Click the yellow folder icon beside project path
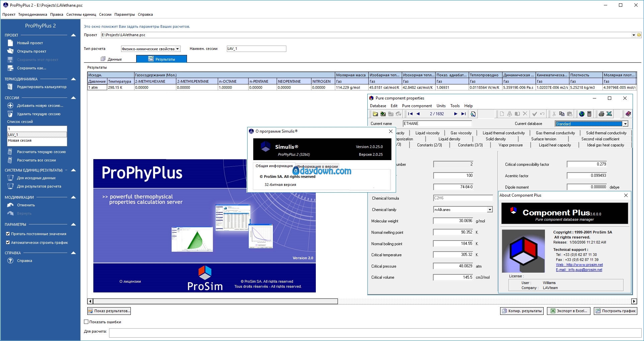The height and width of the screenshot is (341, 644). [x=639, y=35]
